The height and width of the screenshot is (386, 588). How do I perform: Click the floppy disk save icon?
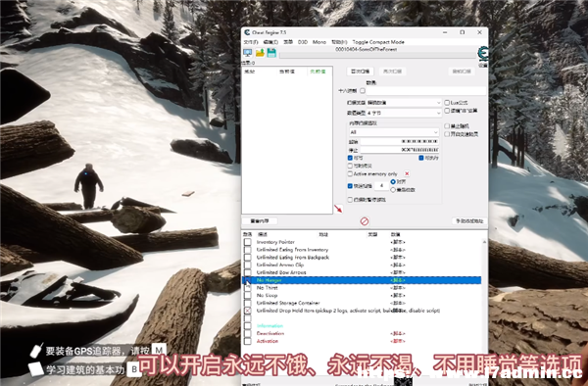[x=271, y=53]
